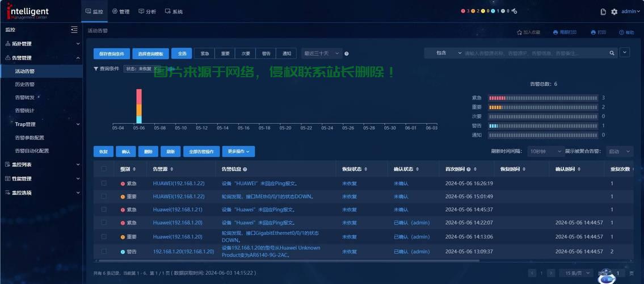Viewport: 644px width, 284px height.
Task: Click help icon next to time range dropdown
Action: (x=347, y=54)
